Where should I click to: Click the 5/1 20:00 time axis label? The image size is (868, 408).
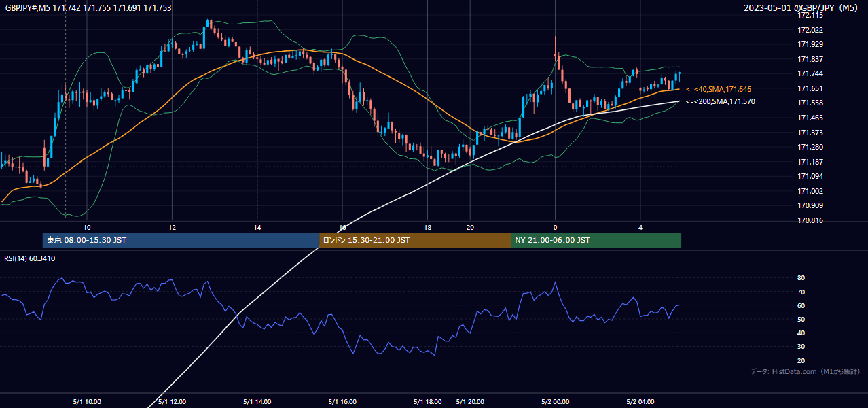[x=470, y=401]
